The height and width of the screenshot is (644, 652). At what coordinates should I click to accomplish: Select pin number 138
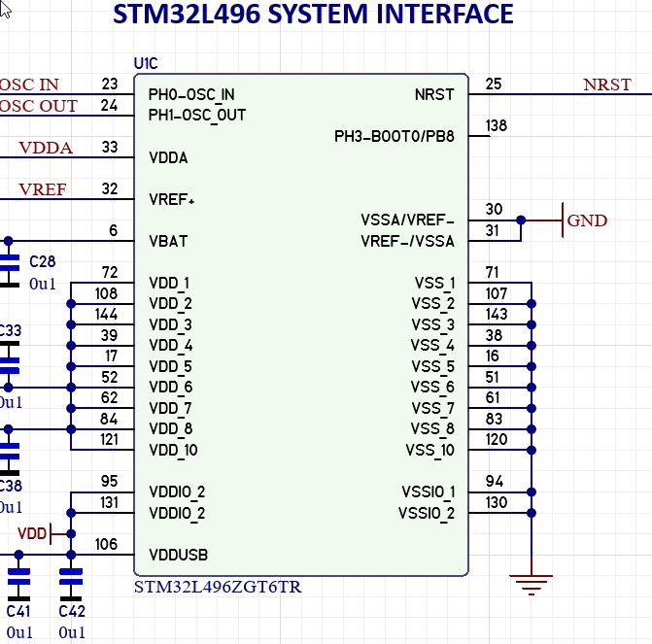tap(496, 125)
